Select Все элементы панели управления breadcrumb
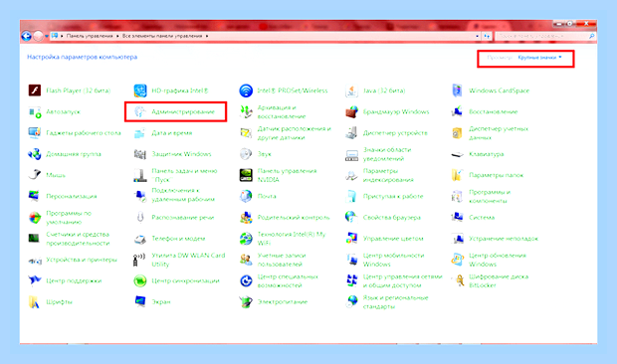 point(162,36)
